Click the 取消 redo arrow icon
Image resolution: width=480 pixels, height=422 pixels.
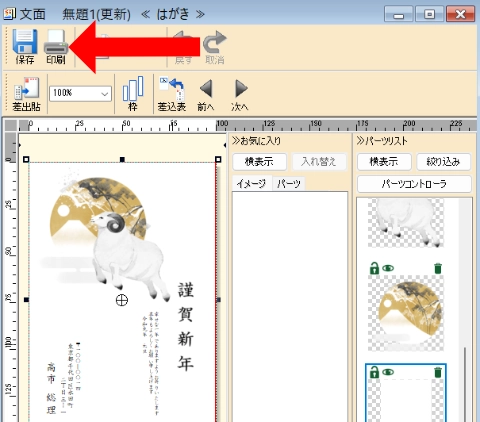(x=215, y=42)
